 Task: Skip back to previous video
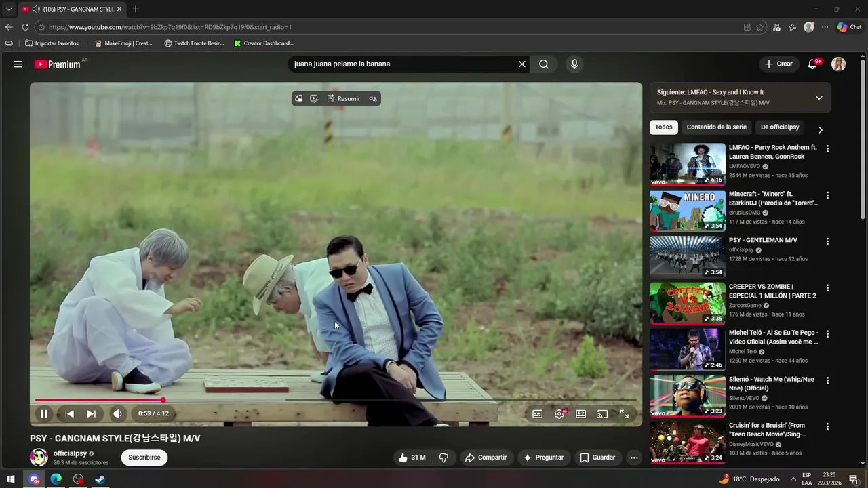pyautogui.click(x=69, y=413)
